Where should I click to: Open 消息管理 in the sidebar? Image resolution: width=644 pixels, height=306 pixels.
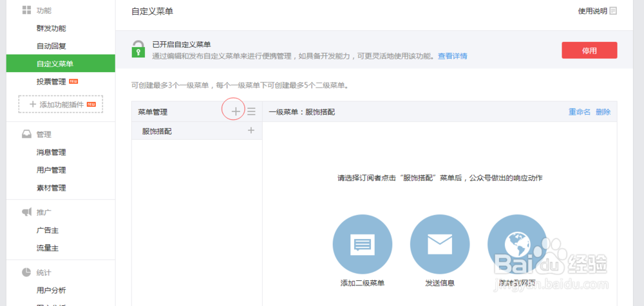[52, 153]
